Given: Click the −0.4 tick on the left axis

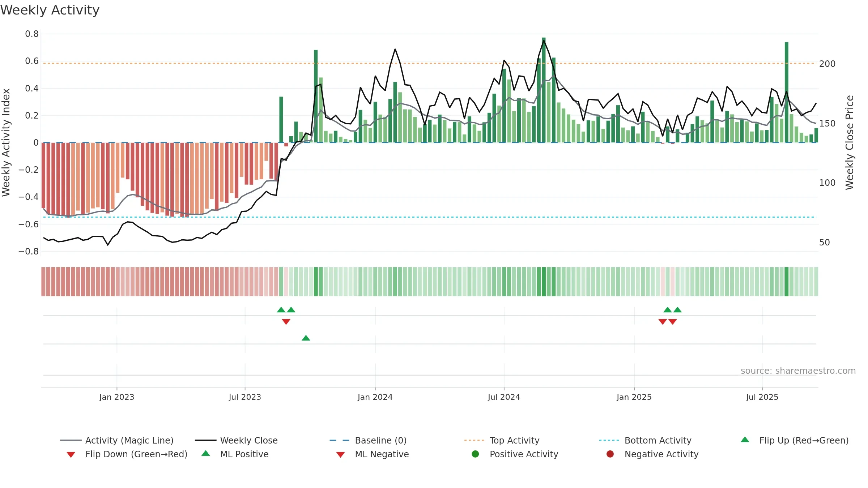Looking at the screenshot, I should 29,197.
